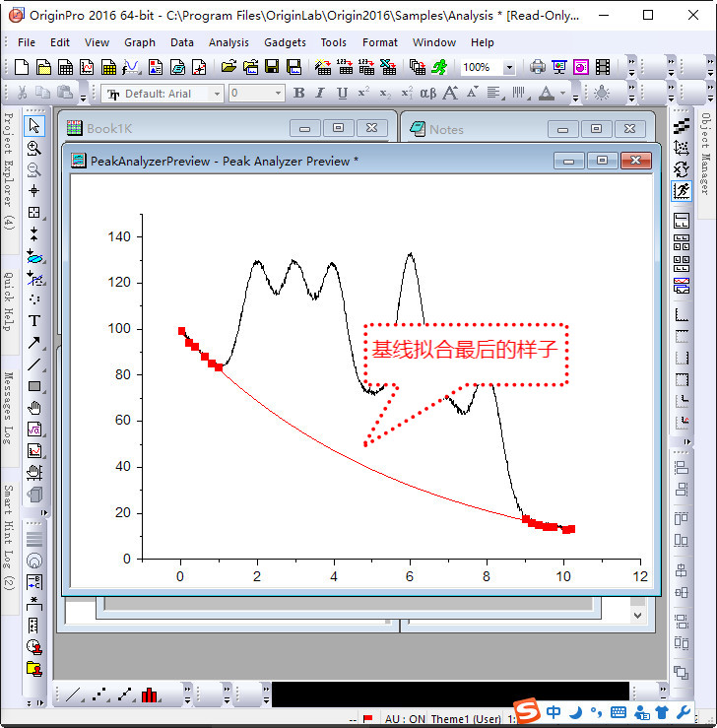The width and height of the screenshot is (717, 728).
Task: Open the font size dropdown
Action: click(x=278, y=94)
